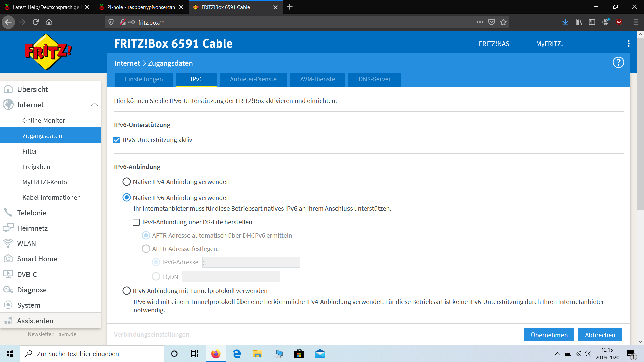Open the three-dot menu next to MyFRITZ!
Viewport: 644px width, 362px height.
click(x=628, y=44)
